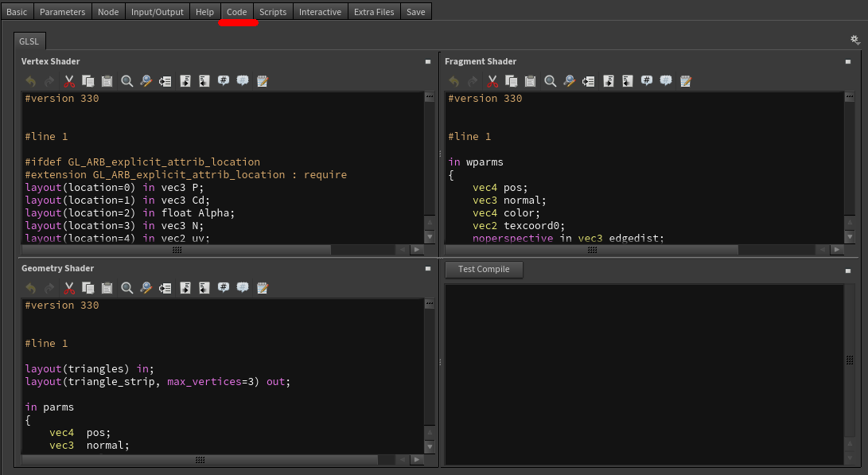Switch to the Parameters tab
868x475 pixels.
pyautogui.click(x=63, y=12)
